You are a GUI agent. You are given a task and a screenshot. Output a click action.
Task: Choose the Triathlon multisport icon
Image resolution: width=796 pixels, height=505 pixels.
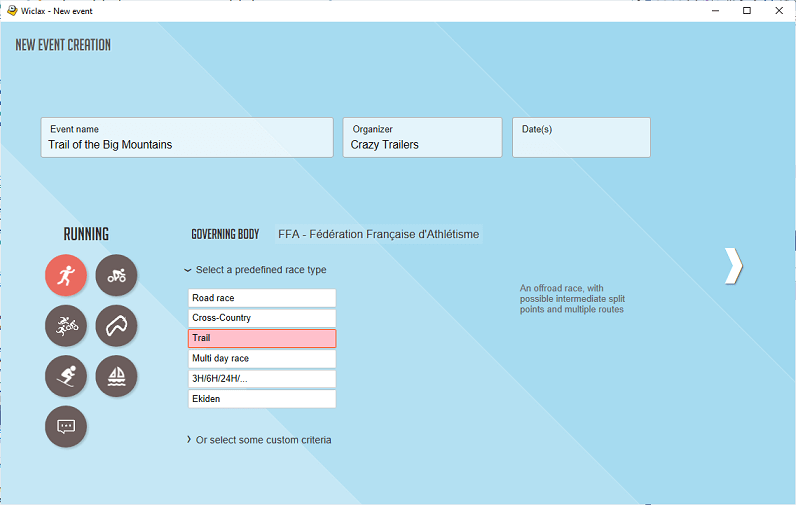(x=66, y=325)
